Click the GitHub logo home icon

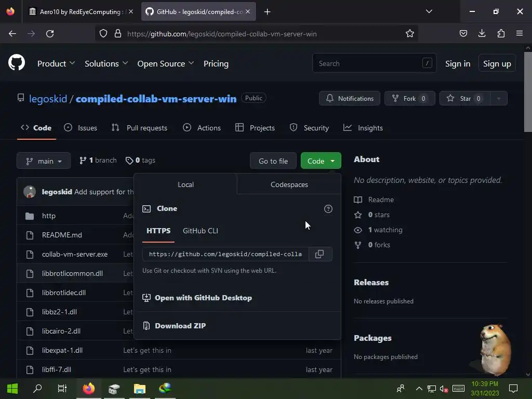pyautogui.click(x=16, y=63)
